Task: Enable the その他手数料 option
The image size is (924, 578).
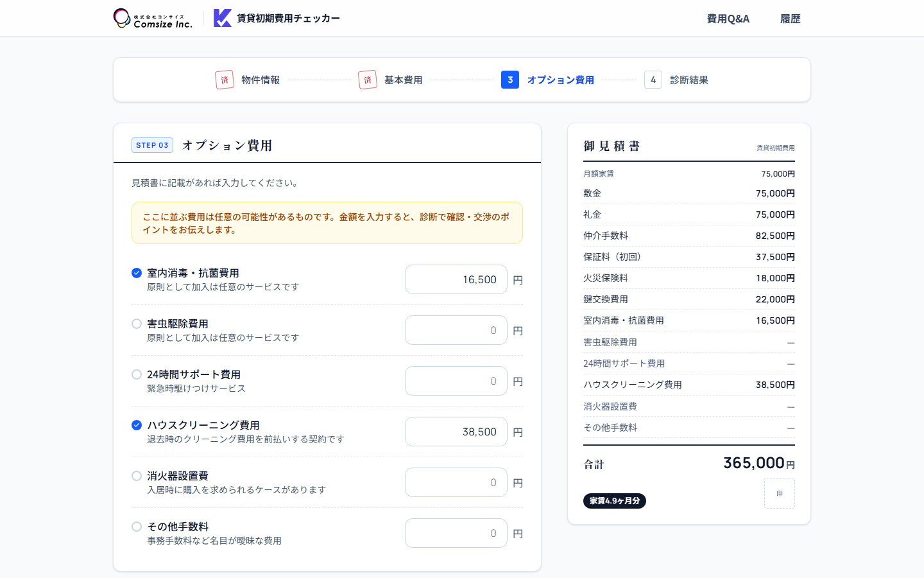Action: click(x=137, y=527)
